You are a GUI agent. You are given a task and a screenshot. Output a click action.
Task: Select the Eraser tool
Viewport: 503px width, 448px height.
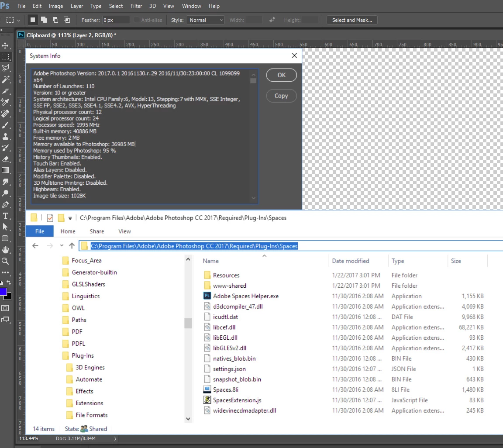(5, 159)
